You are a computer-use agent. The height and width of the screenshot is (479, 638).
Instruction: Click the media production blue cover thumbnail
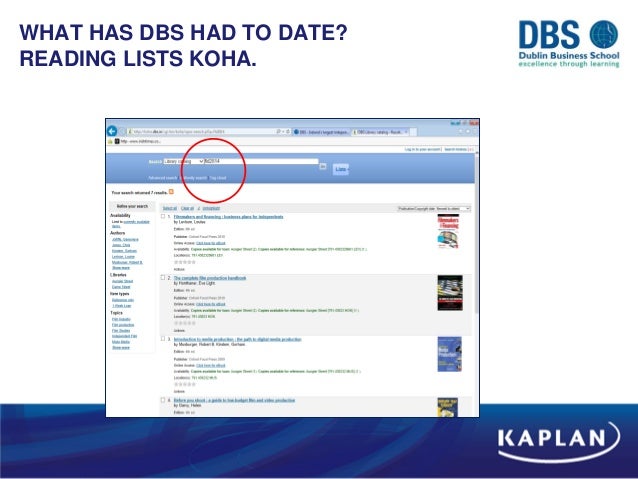pos(450,354)
